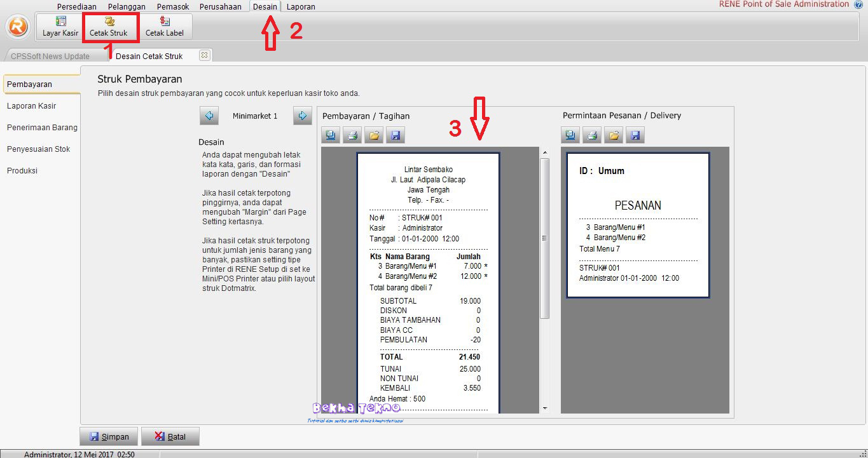This screenshot has width=868, height=458.
Task: Click 'SUBTOTAL' line on the receipt
Action: point(430,301)
